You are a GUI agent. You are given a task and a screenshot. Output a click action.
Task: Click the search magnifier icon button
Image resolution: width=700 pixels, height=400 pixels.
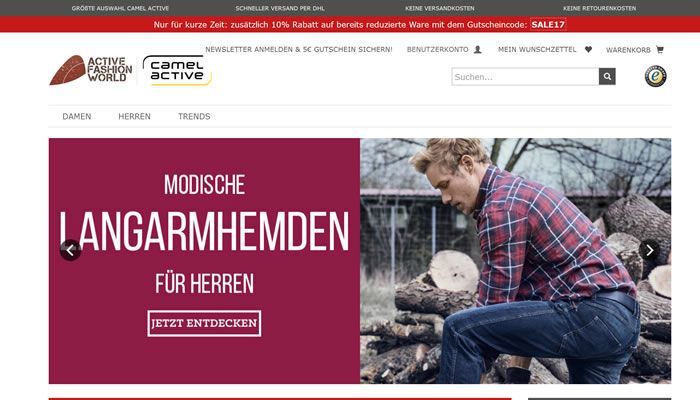point(607,76)
